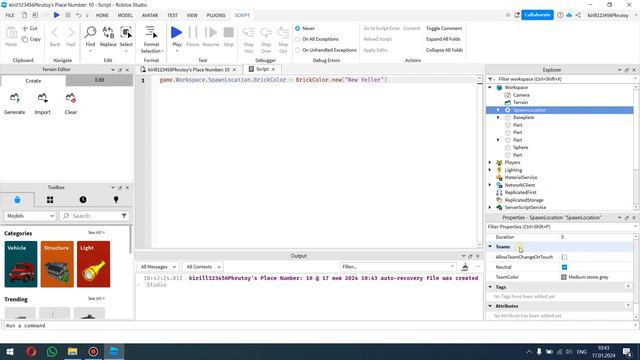Open the MODEL ribbon tab
640x360 pixels.
pos(125,15)
